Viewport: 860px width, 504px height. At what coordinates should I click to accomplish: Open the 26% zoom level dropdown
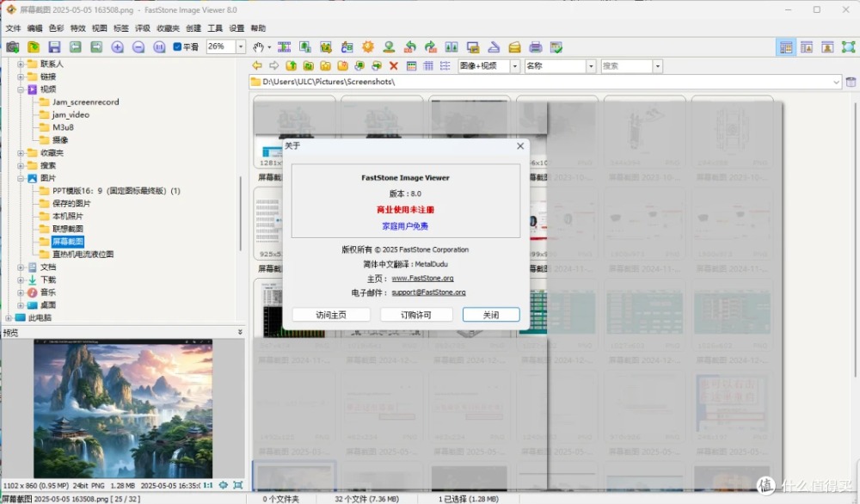click(240, 47)
